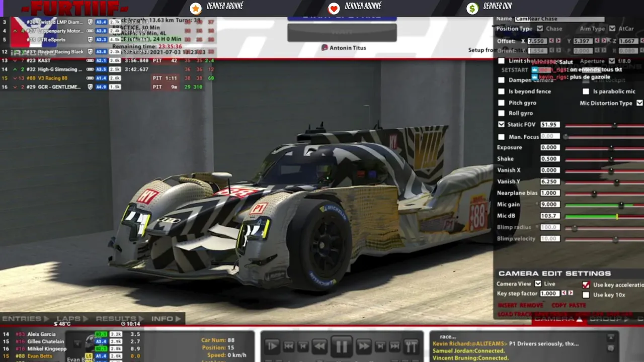Click the Vanish Y value field
Viewport: 644px width, 362px height.
550,182
